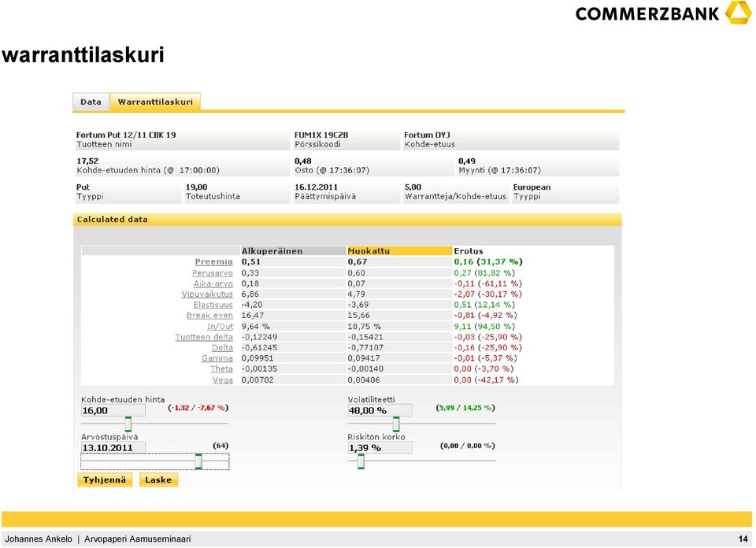The width and height of the screenshot is (756, 548).
Task: Click the Erotus Preemio value 0,16 (31,37 %)
Action: [x=488, y=261]
